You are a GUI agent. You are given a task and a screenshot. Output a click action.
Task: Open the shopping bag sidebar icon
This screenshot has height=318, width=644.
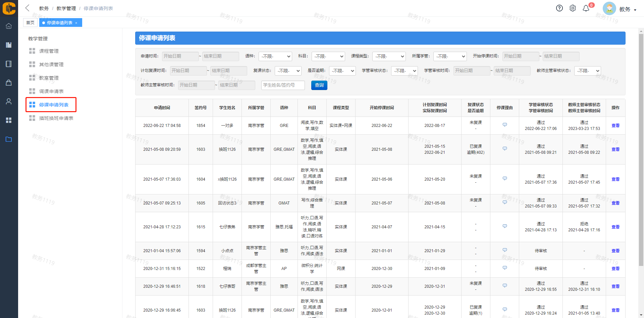click(x=9, y=83)
